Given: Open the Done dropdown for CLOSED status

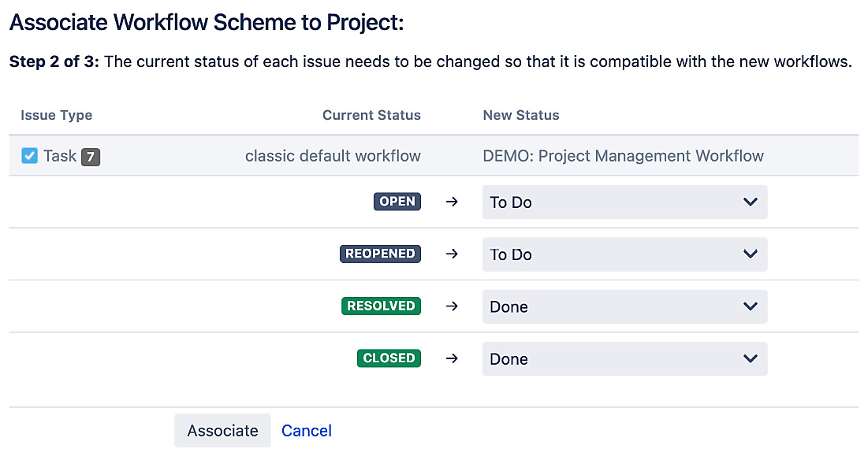Looking at the screenshot, I should click(624, 358).
